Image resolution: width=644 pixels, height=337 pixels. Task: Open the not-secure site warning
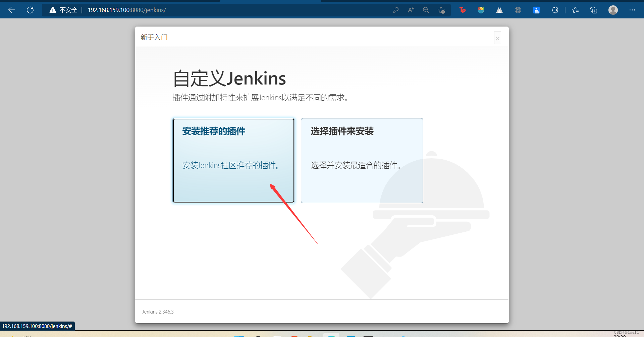pyautogui.click(x=63, y=10)
